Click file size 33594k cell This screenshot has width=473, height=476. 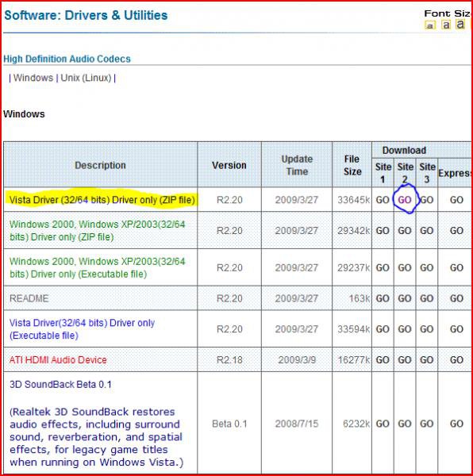point(354,329)
